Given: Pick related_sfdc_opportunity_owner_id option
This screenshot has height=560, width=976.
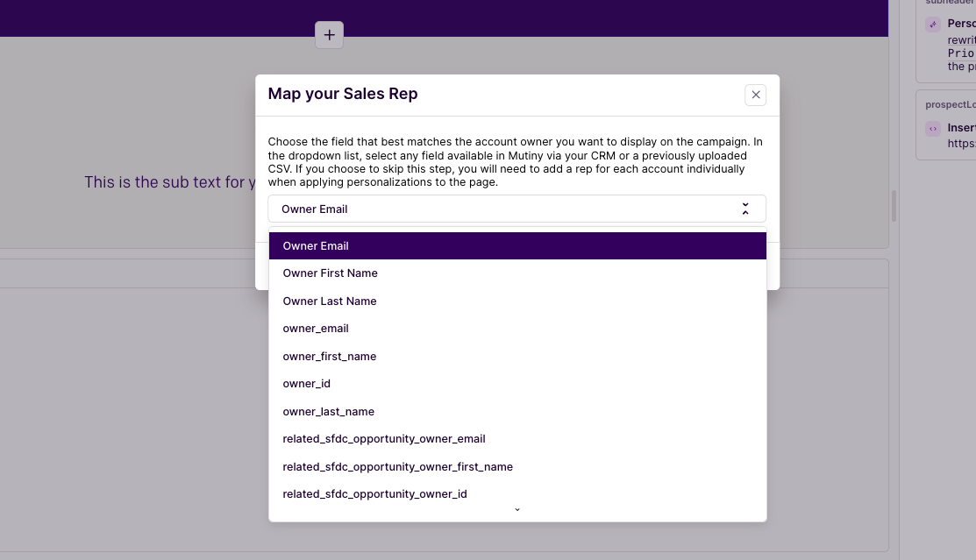Looking at the screenshot, I should (517, 494).
